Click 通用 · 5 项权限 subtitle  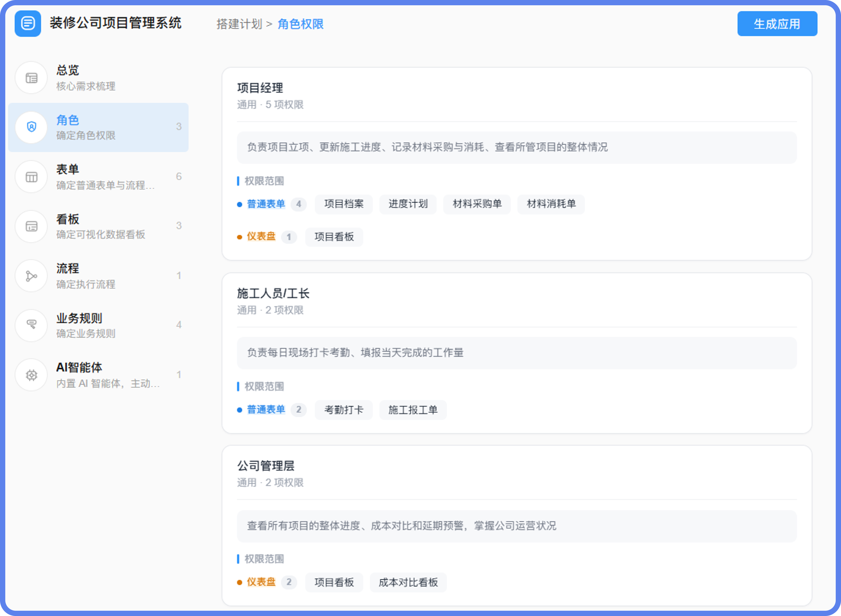coord(270,105)
